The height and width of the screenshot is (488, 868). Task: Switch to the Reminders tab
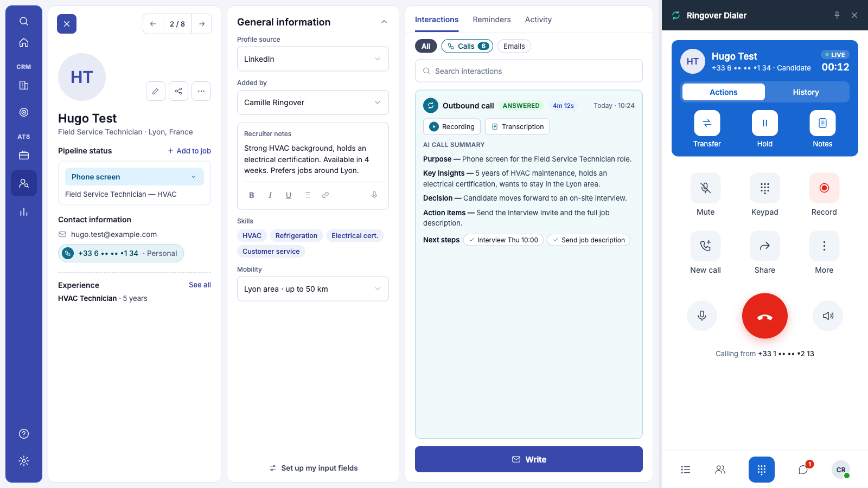click(492, 20)
